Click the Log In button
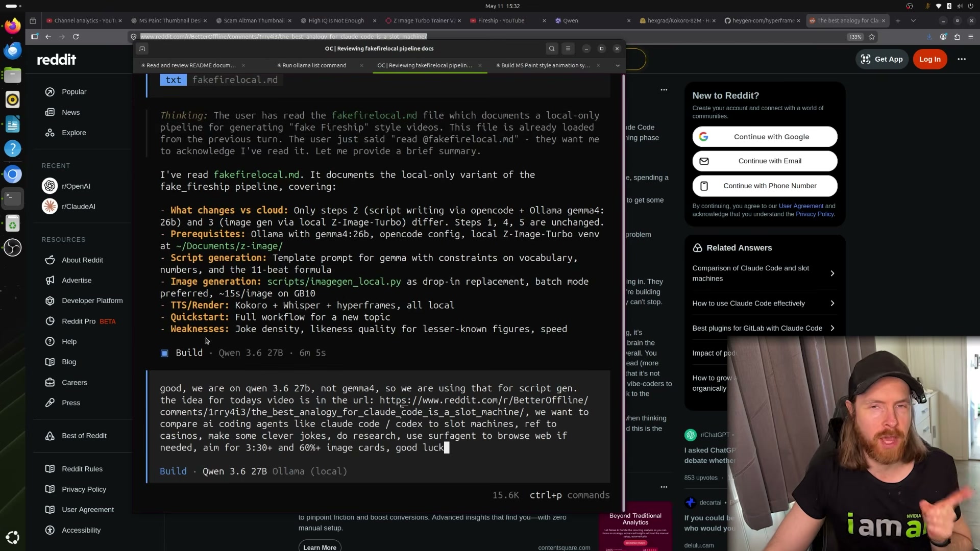 (x=929, y=59)
